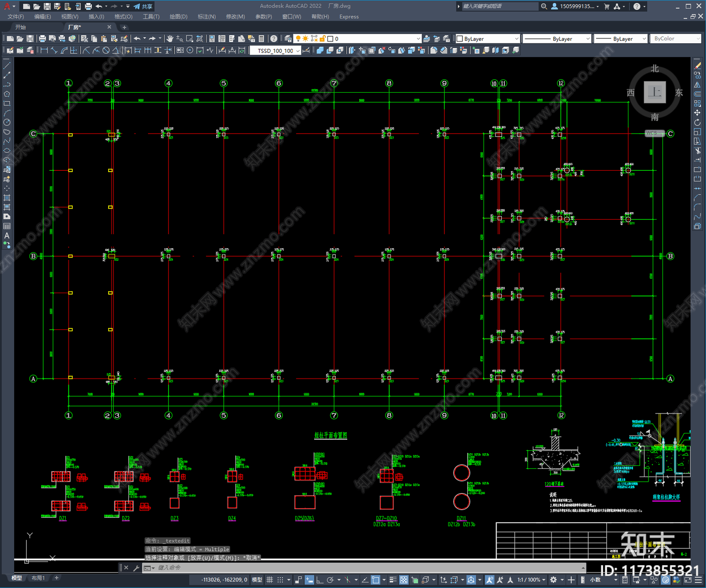Open the Express menu
The image size is (706, 588).
(349, 17)
